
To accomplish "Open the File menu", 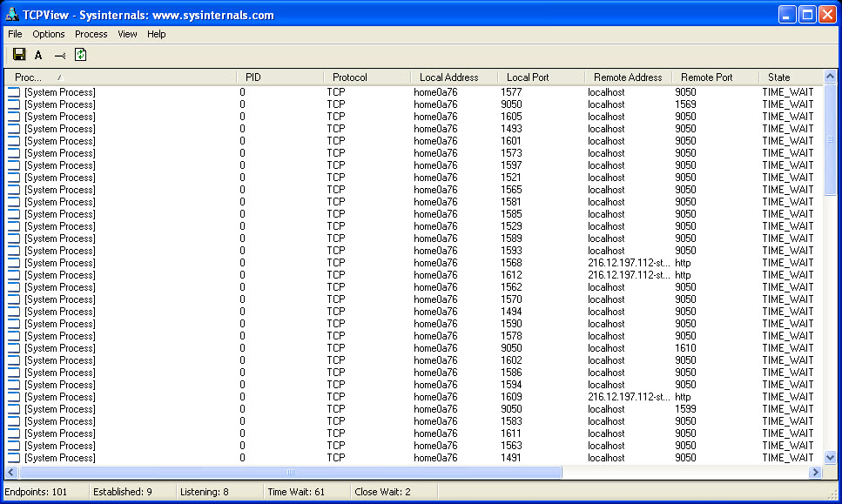I will point(15,34).
